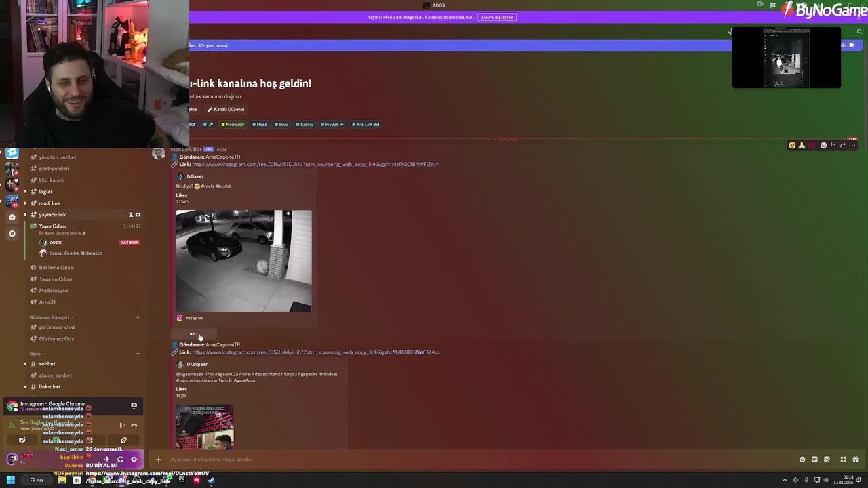Expand the sohbet channel arrow
The image size is (868, 488).
pyautogui.click(x=25, y=363)
